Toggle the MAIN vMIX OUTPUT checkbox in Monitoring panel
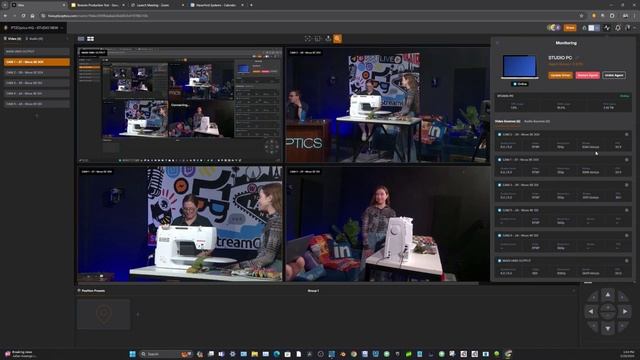The image size is (640, 360). (499, 261)
